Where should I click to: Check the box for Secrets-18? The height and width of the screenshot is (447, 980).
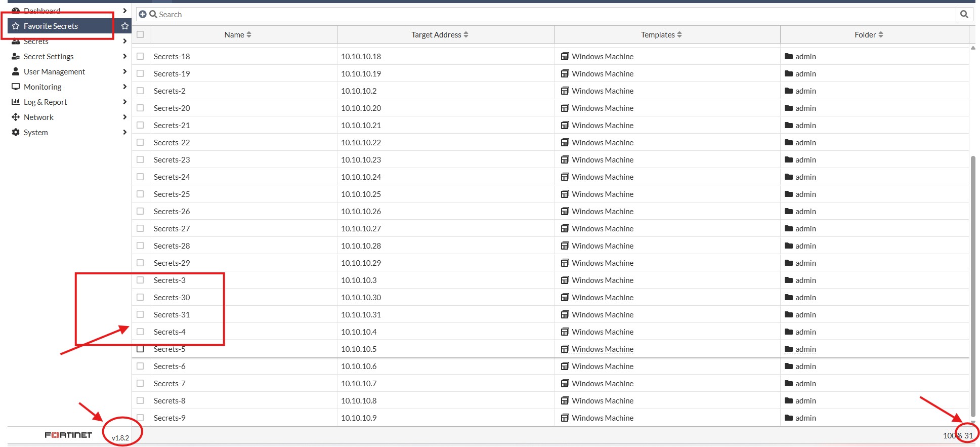tap(140, 56)
